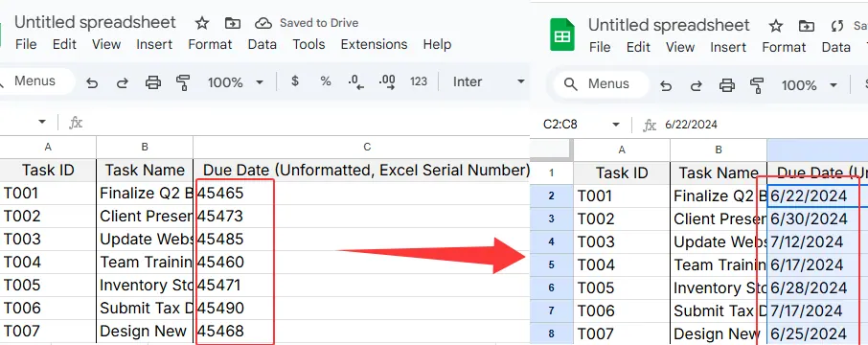Click cell containing 45490
Viewport: 868px width, 345px height.
click(362, 308)
